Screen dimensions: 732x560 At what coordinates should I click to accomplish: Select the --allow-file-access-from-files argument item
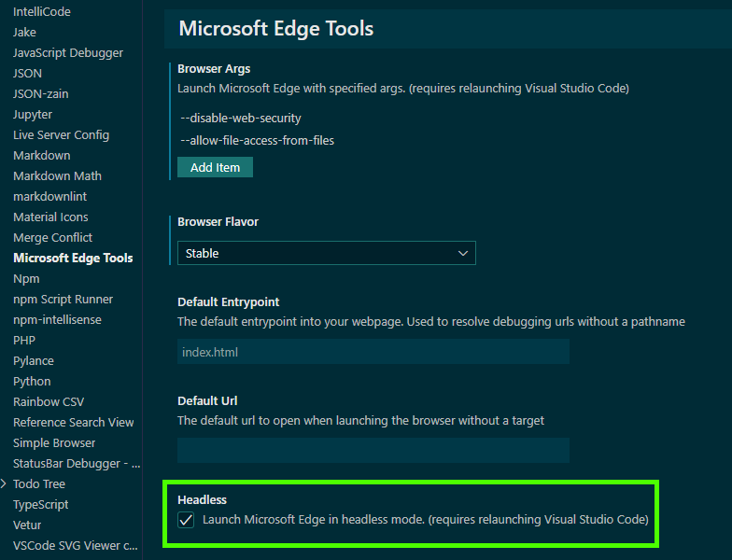pos(258,140)
